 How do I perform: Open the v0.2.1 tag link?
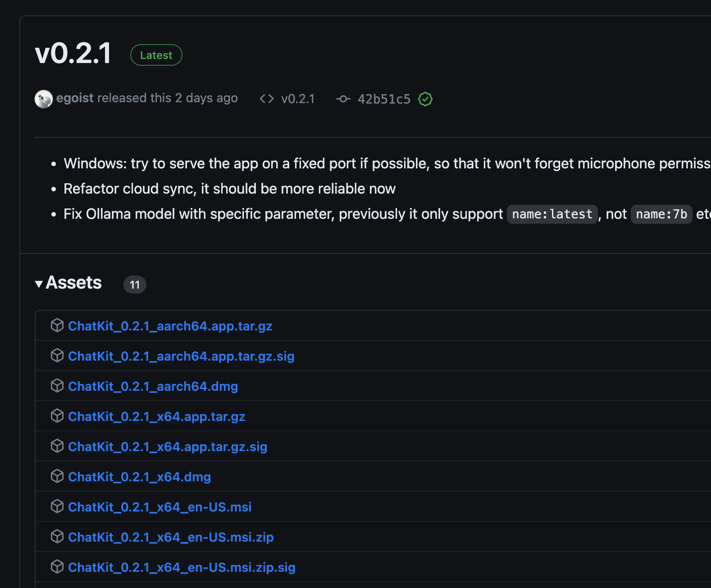pos(298,99)
